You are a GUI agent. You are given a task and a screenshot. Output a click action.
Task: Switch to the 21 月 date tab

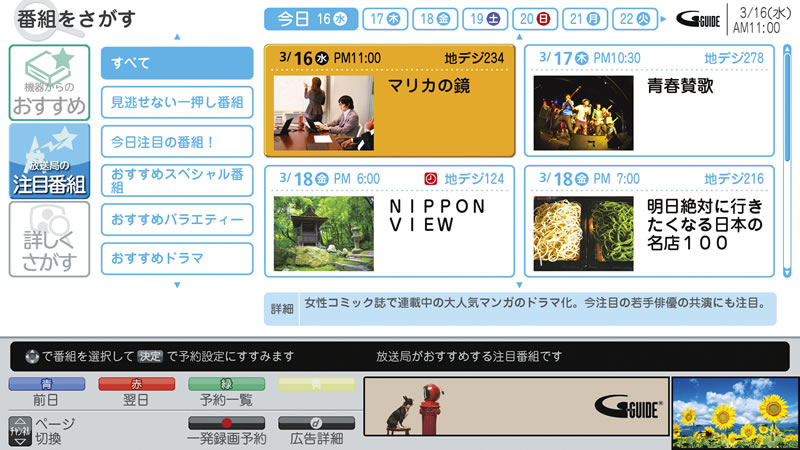pyautogui.click(x=585, y=19)
